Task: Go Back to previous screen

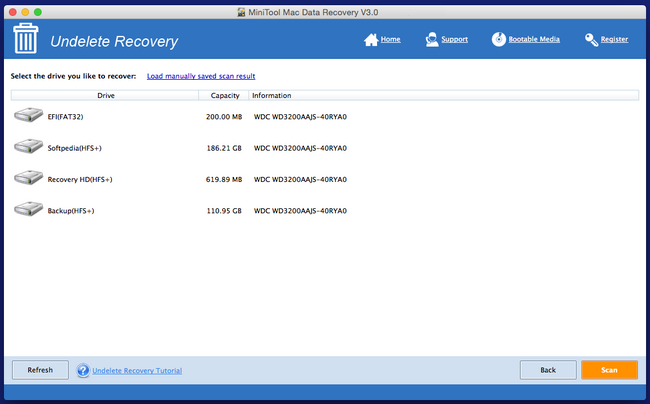Action: [548, 370]
